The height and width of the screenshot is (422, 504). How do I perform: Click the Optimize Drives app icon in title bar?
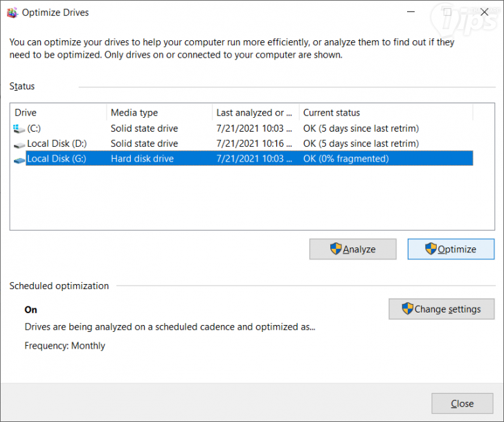[x=12, y=12]
